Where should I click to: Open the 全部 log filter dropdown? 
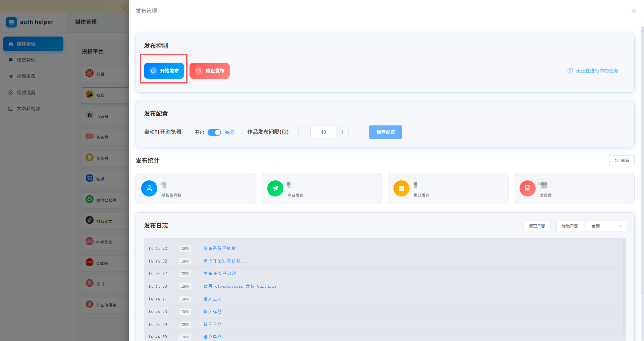[x=606, y=226]
